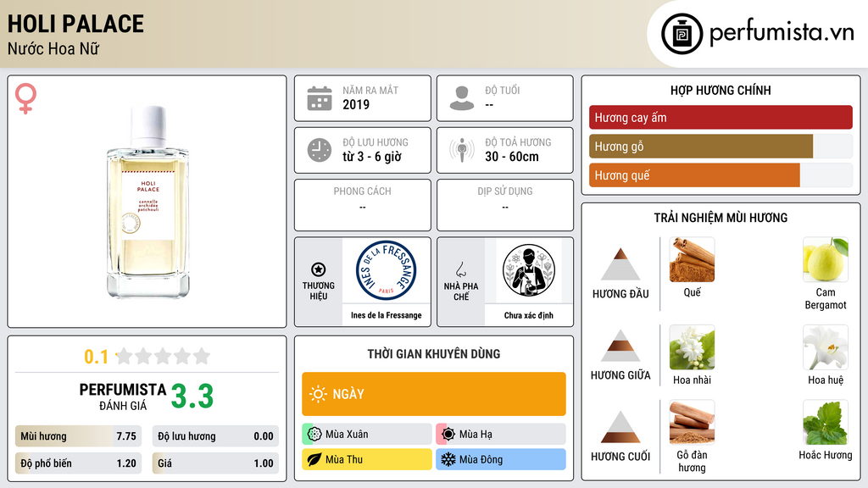Click the person silhouette icon for Độ tuổi
Viewport: 868px width, 488px height.
pos(462,98)
